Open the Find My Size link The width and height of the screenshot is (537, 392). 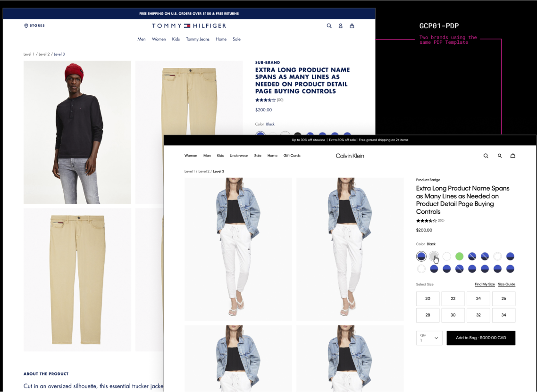(485, 284)
